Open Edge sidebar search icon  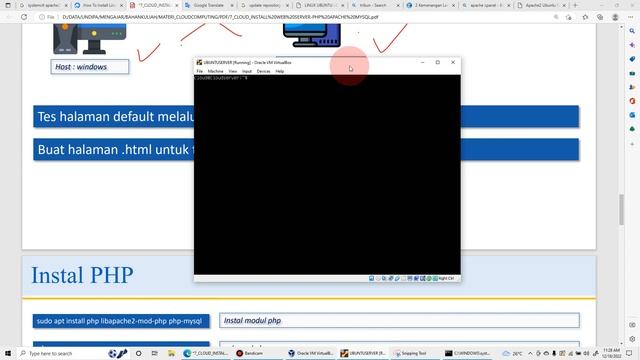click(x=632, y=31)
